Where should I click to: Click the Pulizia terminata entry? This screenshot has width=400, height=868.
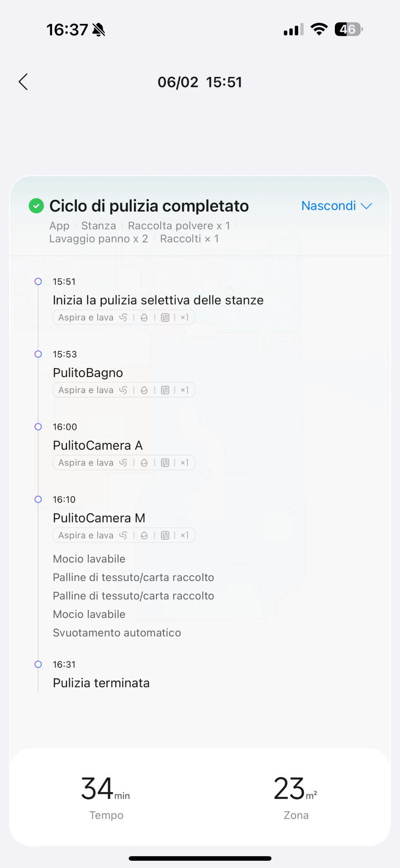pos(101,683)
